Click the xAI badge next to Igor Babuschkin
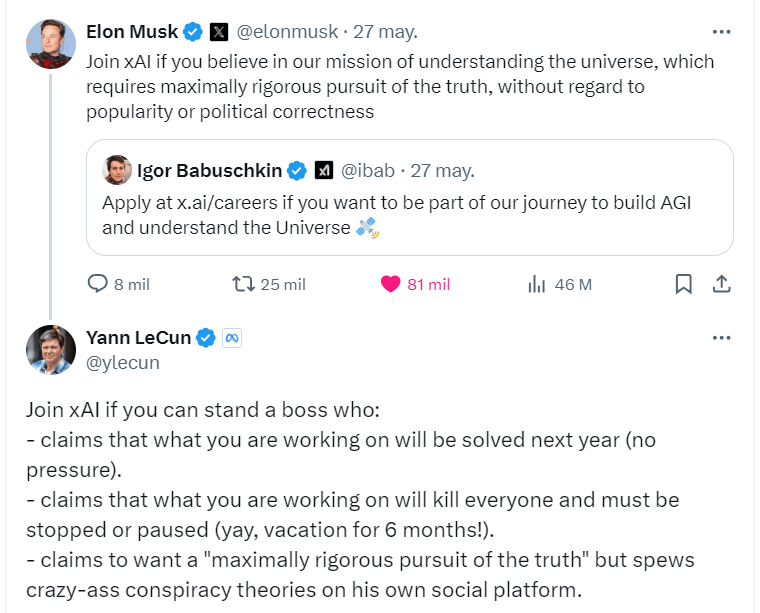Viewport: 760px width, 613px height. coord(323,170)
